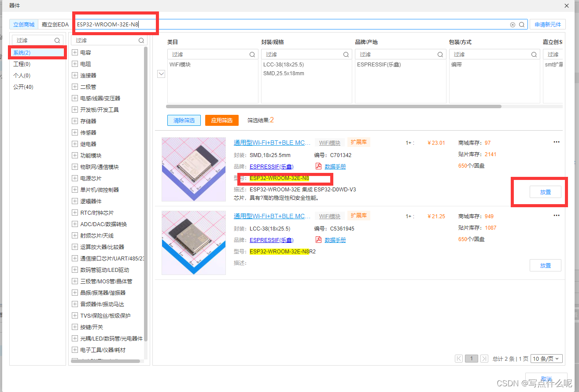579x392 pixels.
Task: Expand the 二极管 category
Action: click(x=74, y=87)
